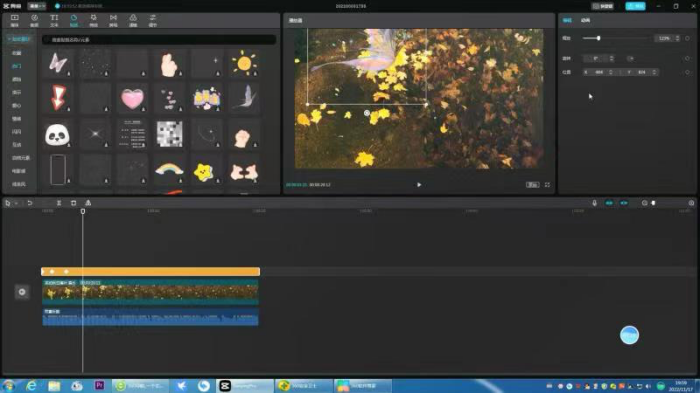Adjust the scale slider handle
This screenshot has width=700, height=393.
coord(598,38)
